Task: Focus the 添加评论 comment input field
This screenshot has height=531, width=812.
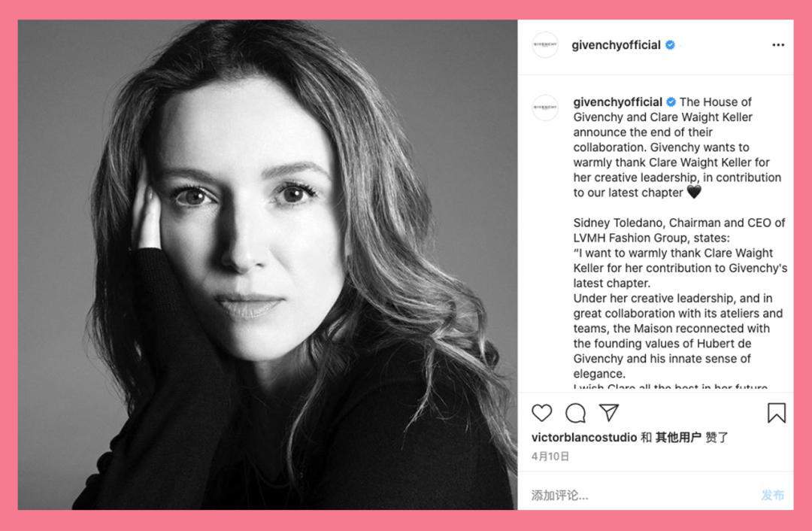Action: pyautogui.click(x=639, y=495)
